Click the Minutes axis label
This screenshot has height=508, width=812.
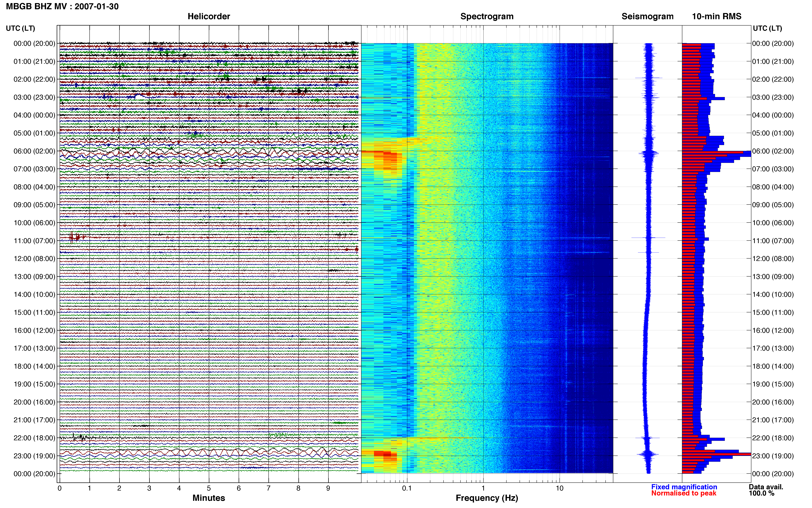pos(208,498)
